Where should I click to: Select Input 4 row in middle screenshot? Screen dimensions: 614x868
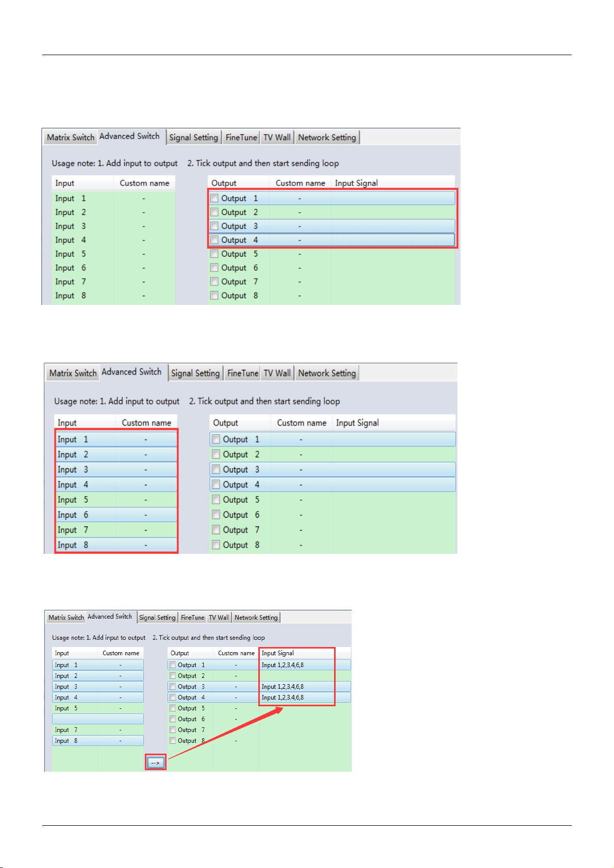(116, 485)
